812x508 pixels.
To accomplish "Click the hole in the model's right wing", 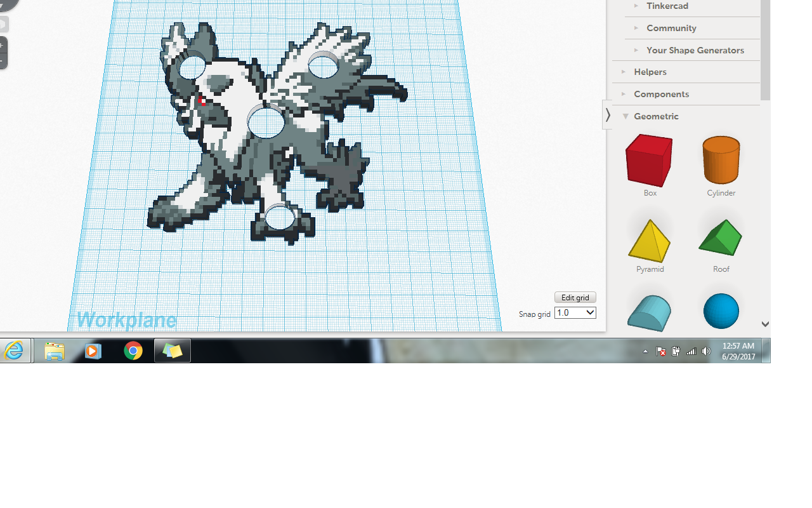I will 324,64.
